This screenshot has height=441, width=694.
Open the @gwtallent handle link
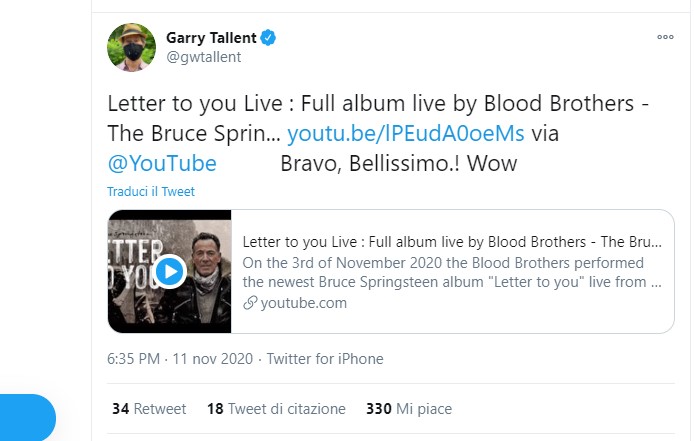coord(203,57)
